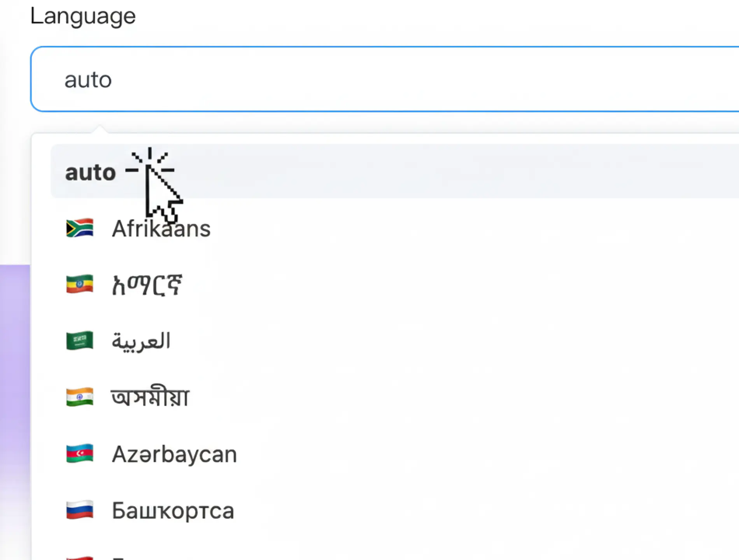Click the flag of the partially visible bottom entry
This screenshot has width=739, height=560.
[80, 556]
